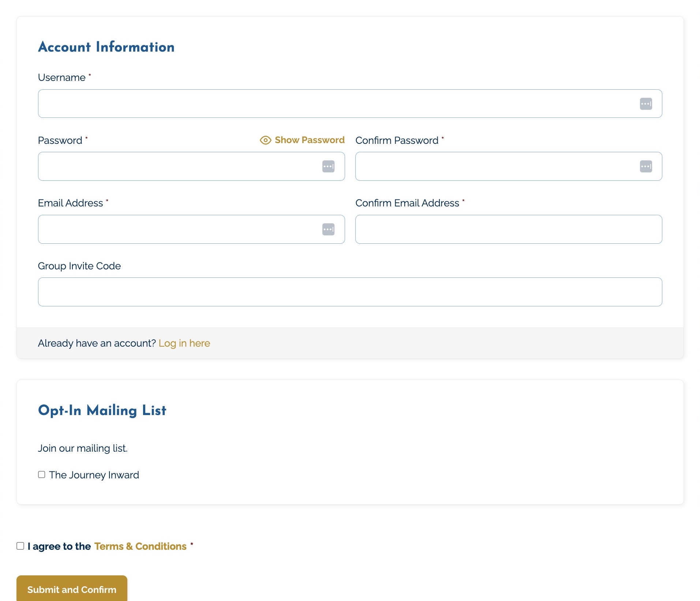
Task: Click the Opt-In Mailing List heading
Action: tap(102, 410)
